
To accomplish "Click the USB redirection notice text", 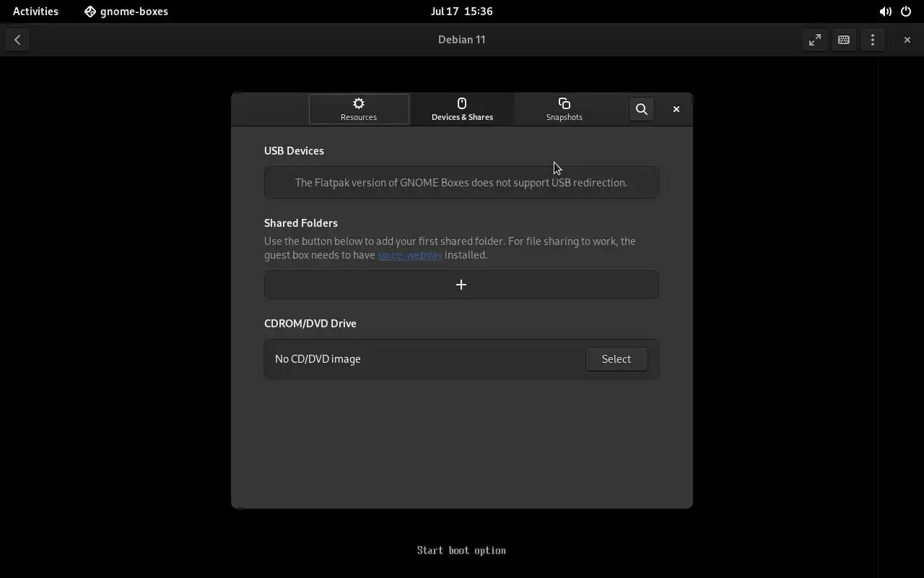I will (461, 183).
